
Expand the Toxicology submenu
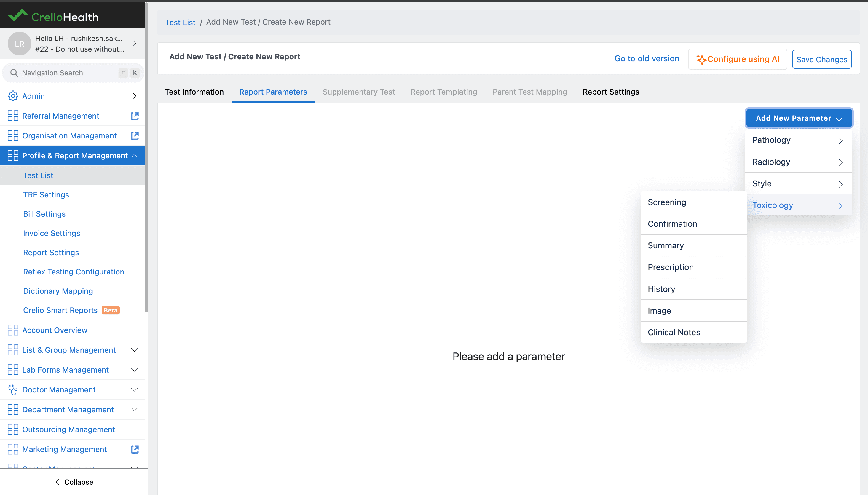click(x=799, y=205)
